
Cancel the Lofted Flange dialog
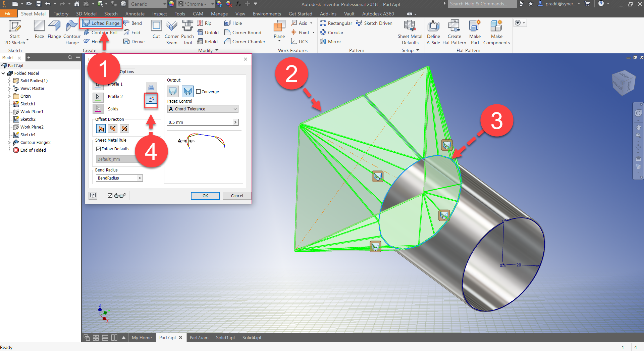pyautogui.click(x=237, y=196)
